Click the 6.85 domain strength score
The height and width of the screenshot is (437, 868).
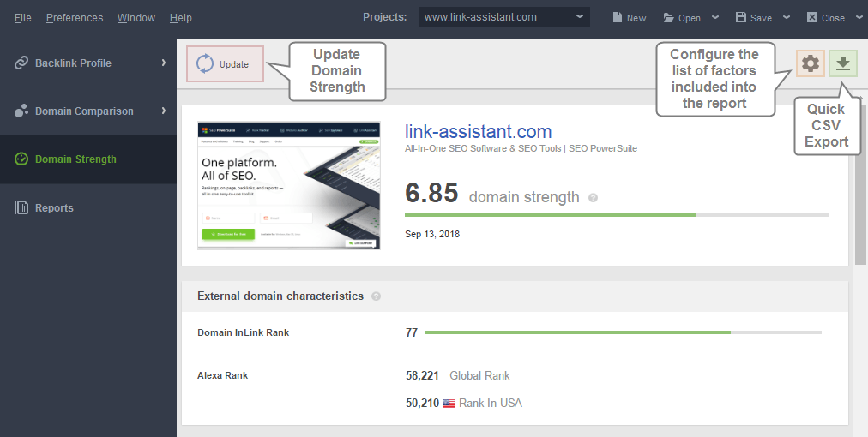[431, 193]
